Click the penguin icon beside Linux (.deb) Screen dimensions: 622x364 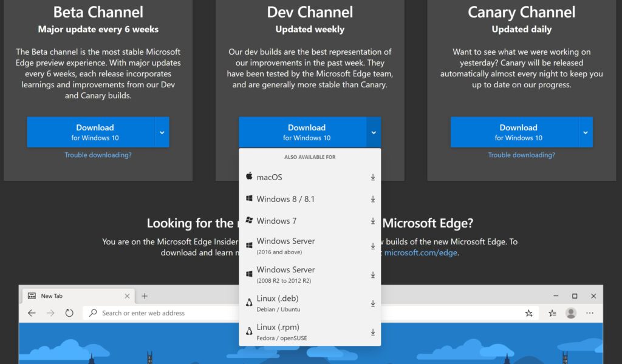[x=249, y=303]
